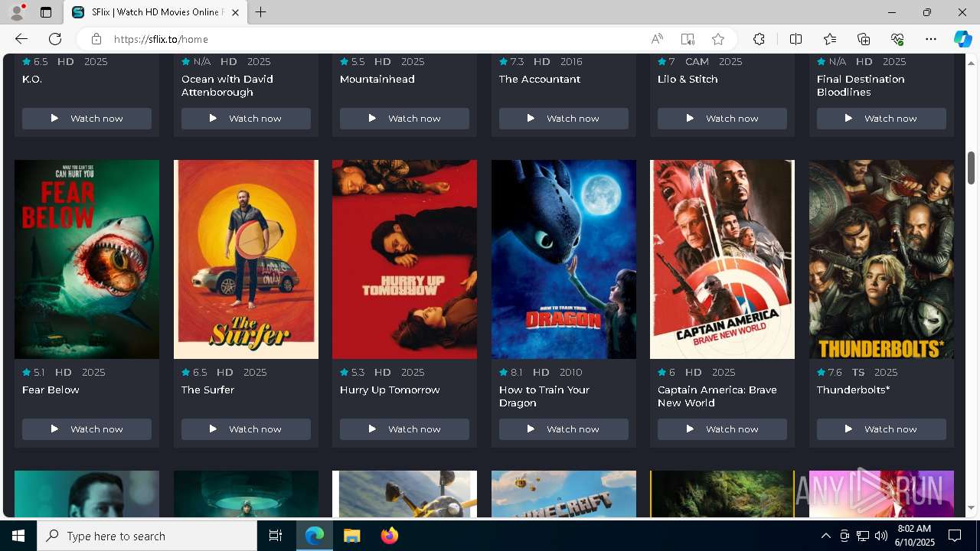Watch now for Mountainhead
The image size is (980, 551).
tap(404, 118)
